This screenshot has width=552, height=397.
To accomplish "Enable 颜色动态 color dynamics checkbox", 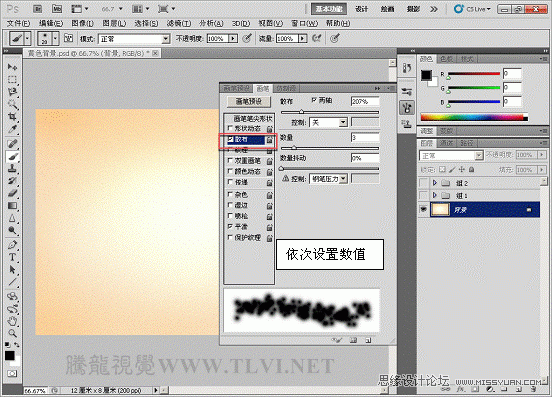I will 230,171.
